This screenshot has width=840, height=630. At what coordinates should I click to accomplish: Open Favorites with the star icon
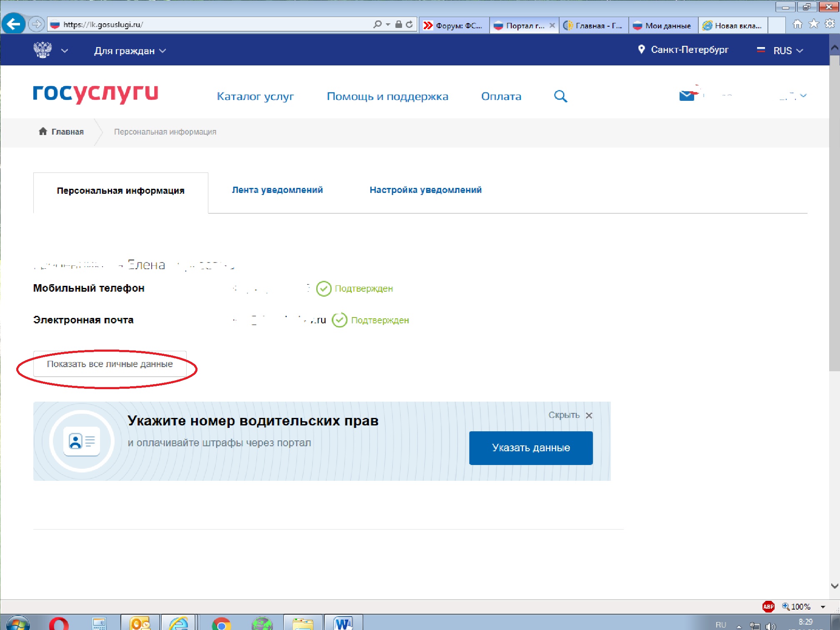pyautogui.click(x=813, y=24)
